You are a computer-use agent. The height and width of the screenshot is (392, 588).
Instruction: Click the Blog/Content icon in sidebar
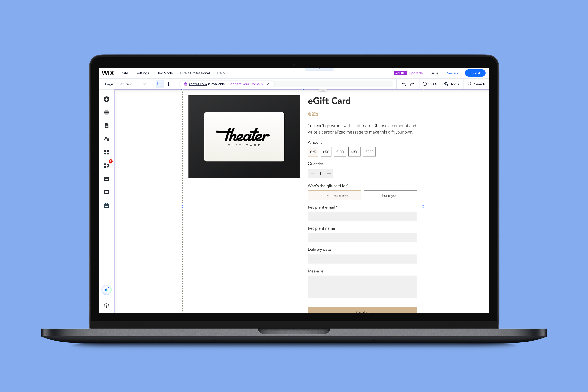pos(106,125)
